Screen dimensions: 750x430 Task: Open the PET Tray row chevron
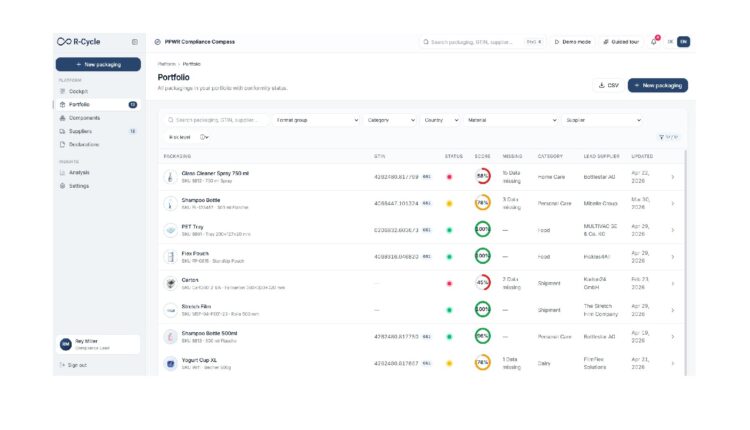tap(673, 230)
